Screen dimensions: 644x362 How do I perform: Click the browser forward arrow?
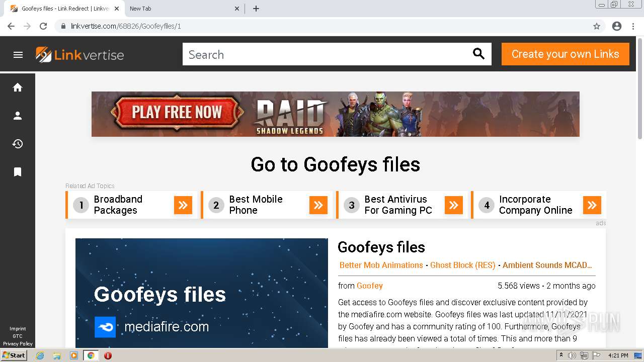[x=27, y=26]
